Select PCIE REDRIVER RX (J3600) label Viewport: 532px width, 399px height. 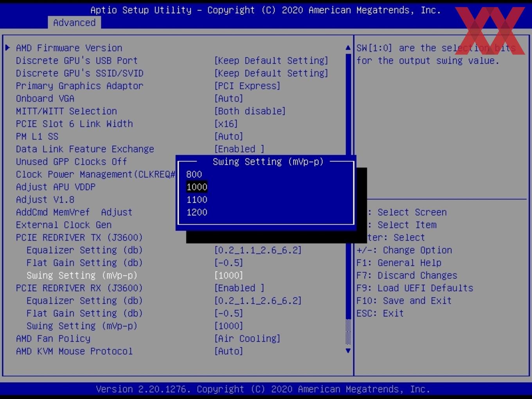pyautogui.click(x=79, y=288)
